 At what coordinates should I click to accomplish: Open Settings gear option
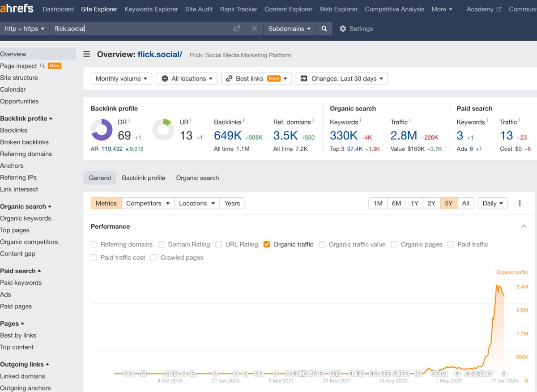356,29
